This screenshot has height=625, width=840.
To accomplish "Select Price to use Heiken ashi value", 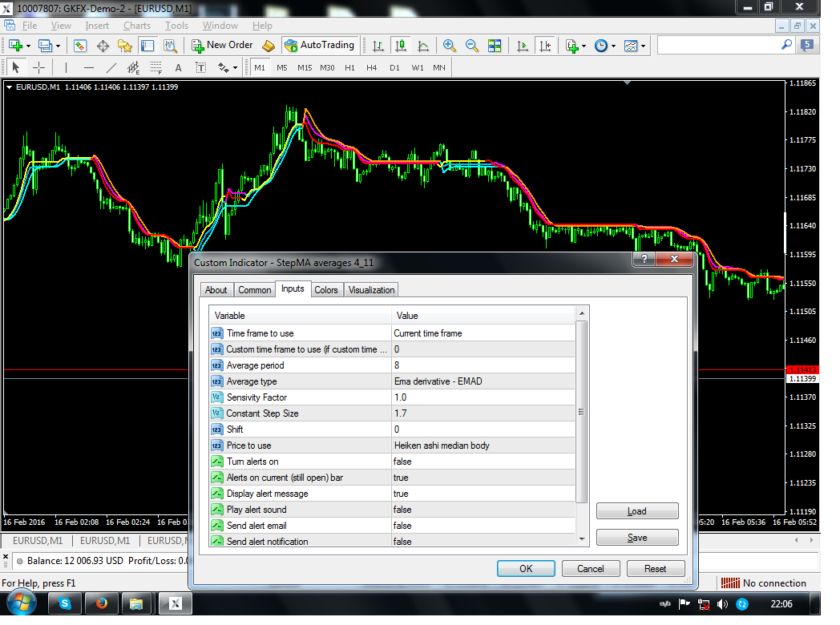I will pyautogui.click(x=483, y=446).
